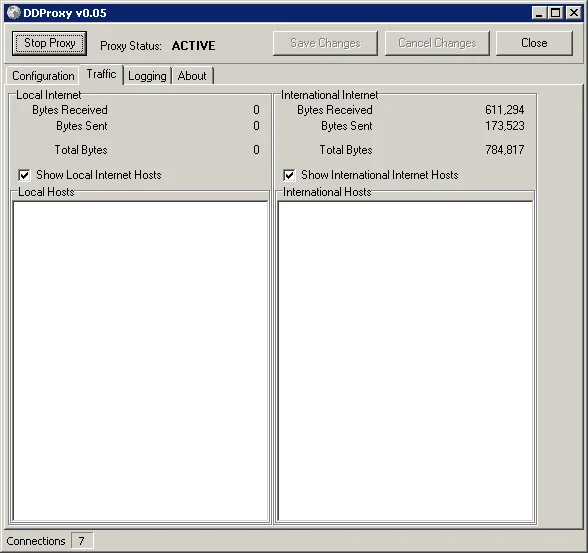Minimize the DDProxy window
This screenshot has width=588, height=553.
pos(539,13)
